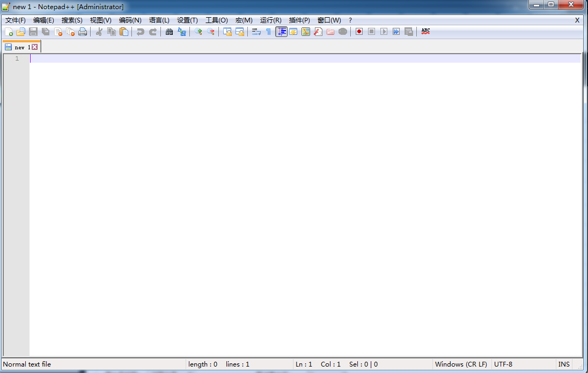Open the 搜索(S) menu
The height and width of the screenshot is (373, 588).
point(72,20)
